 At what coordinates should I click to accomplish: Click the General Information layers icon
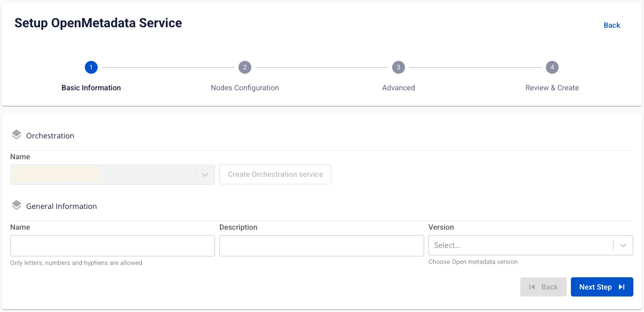[x=16, y=206]
